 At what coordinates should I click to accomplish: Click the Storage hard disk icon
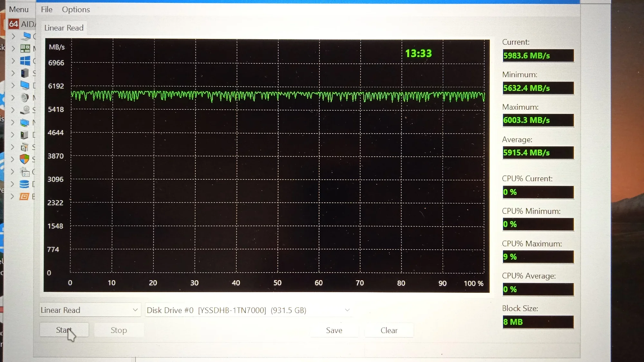(x=25, y=110)
